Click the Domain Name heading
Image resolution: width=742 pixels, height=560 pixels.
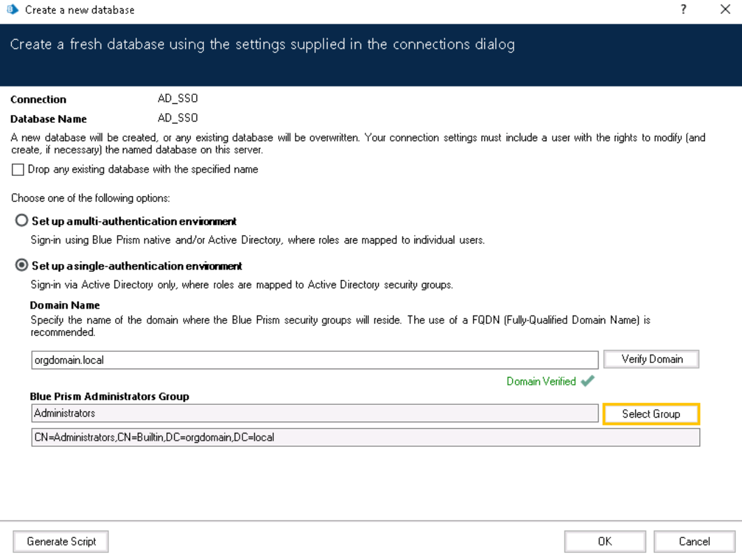[65, 305]
